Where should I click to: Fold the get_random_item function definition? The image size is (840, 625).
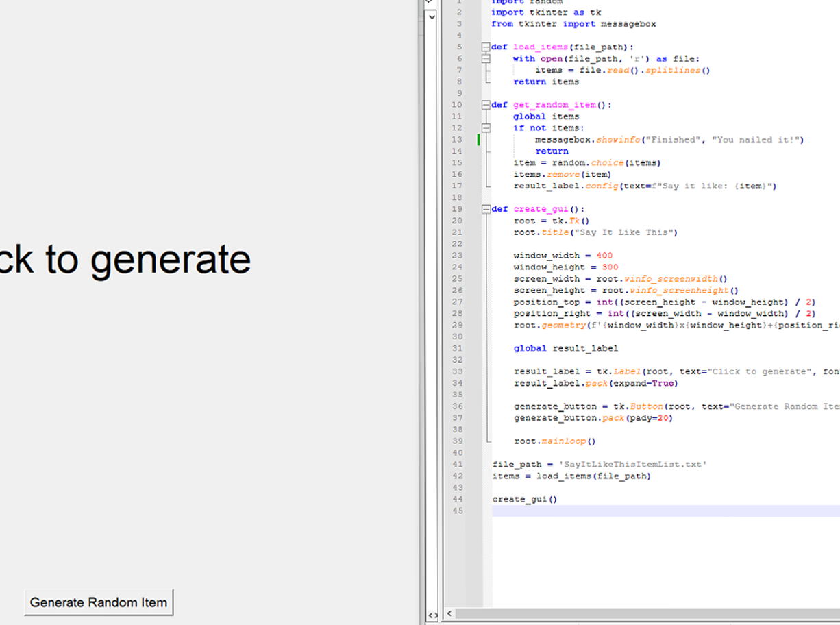pos(485,105)
